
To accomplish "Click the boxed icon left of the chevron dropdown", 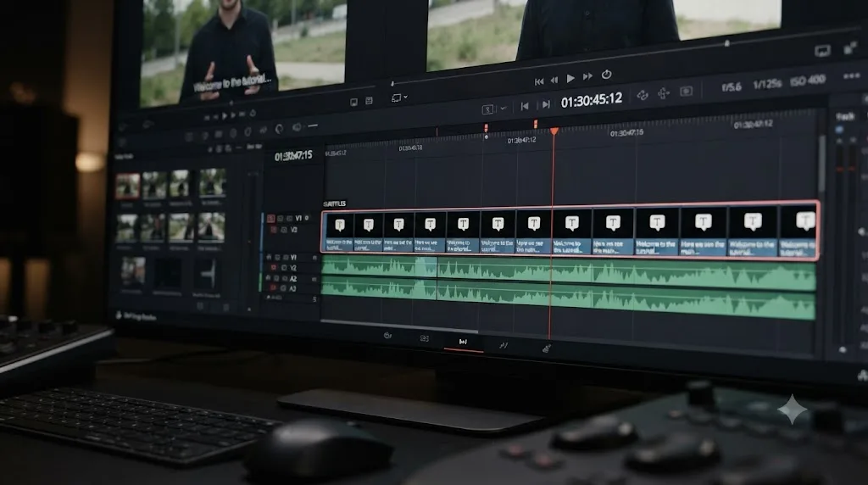I will tap(487, 109).
